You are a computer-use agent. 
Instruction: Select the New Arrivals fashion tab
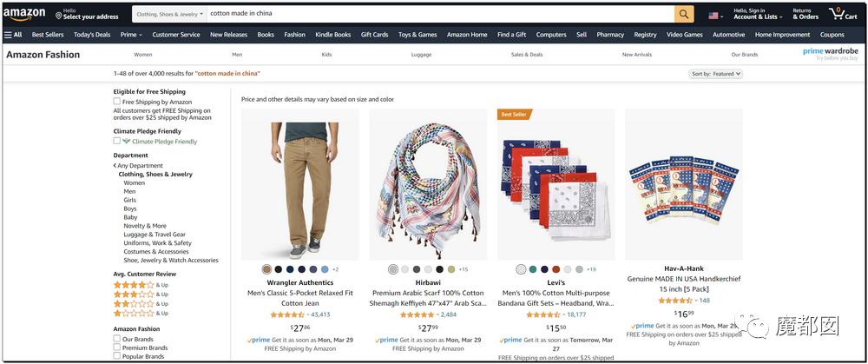click(x=636, y=54)
